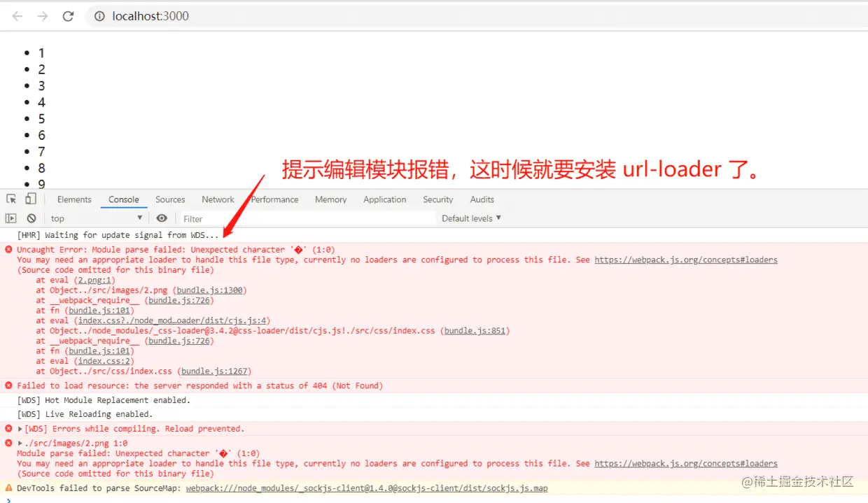Switch to the Elements tab
The height and width of the screenshot is (503, 868).
click(x=74, y=199)
